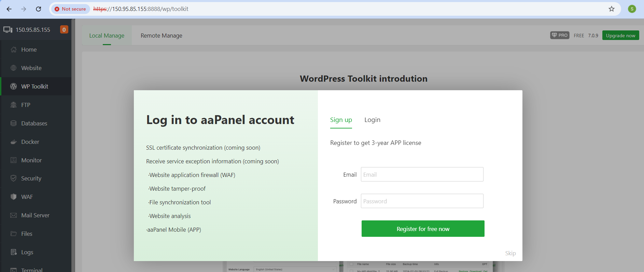Click Register for free now button
The image size is (644, 272).
[423, 229]
